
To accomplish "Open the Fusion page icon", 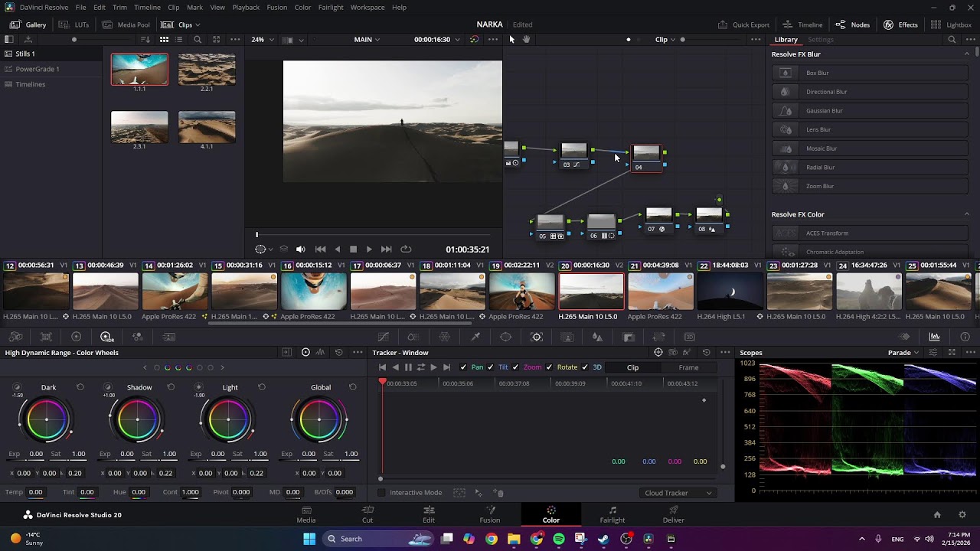I will pos(490,514).
